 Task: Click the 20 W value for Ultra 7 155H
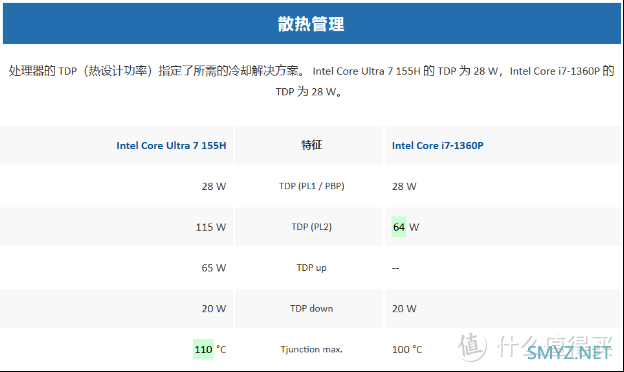(214, 308)
